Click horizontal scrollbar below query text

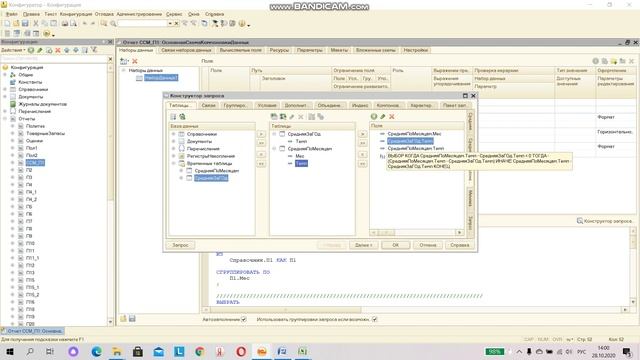pyautogui.click(x=416, y=310)
